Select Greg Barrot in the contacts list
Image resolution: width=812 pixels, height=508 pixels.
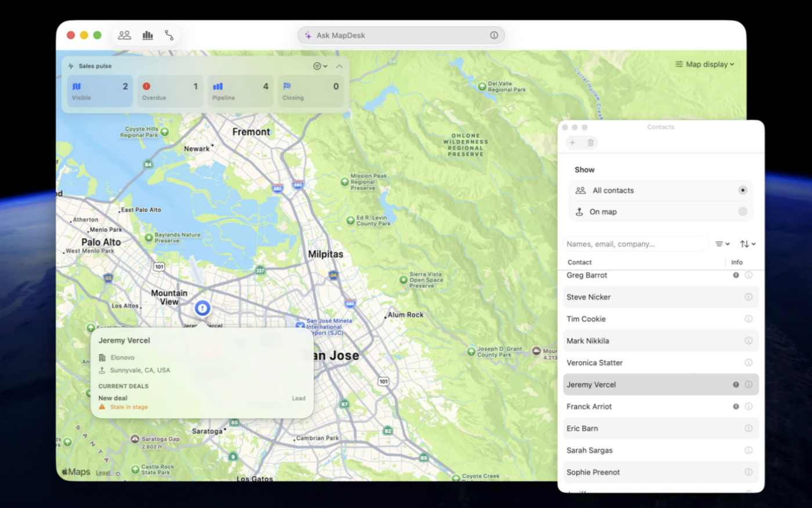661,275
